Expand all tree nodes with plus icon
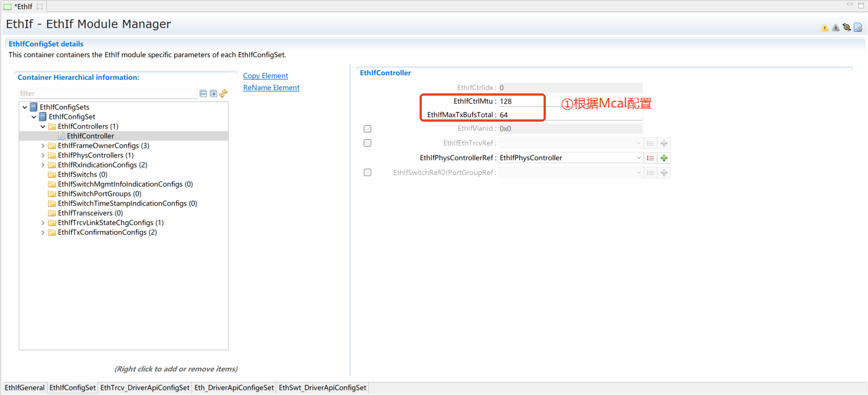 coord(213,93)
